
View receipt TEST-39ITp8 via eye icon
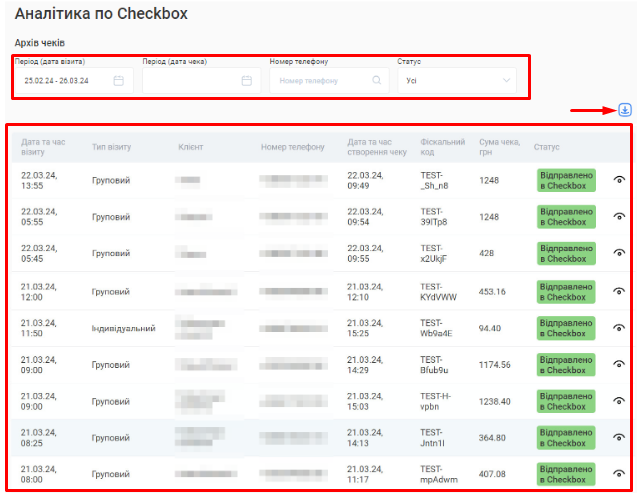619,217
